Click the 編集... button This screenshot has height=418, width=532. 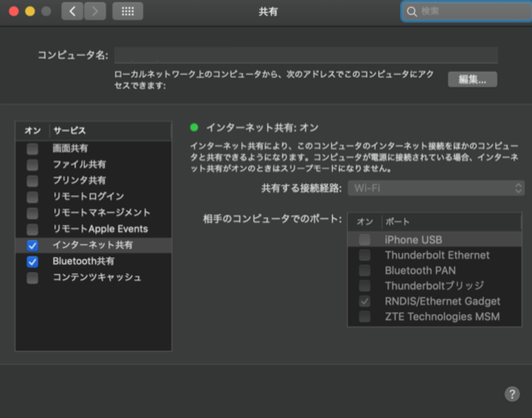[472, 79]
